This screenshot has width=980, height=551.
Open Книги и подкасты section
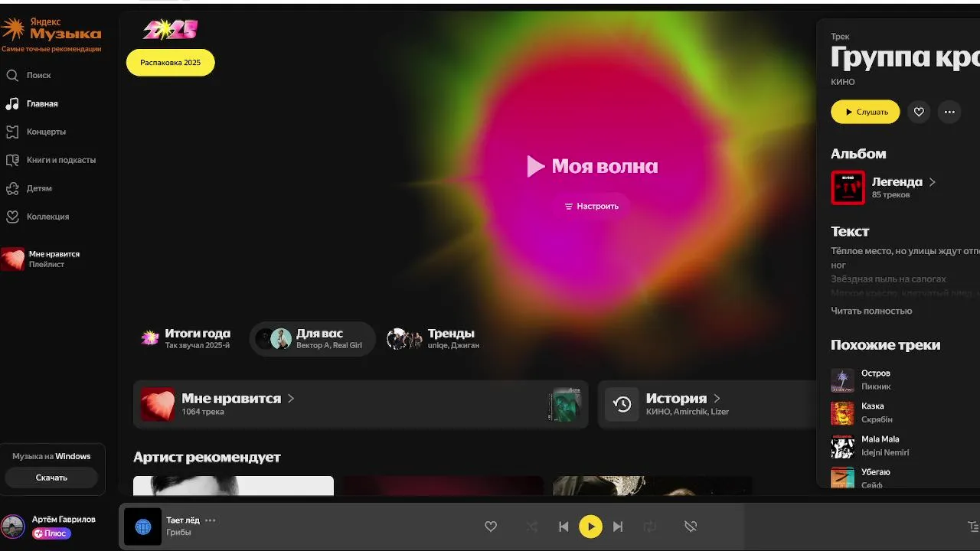coord(51,160)
